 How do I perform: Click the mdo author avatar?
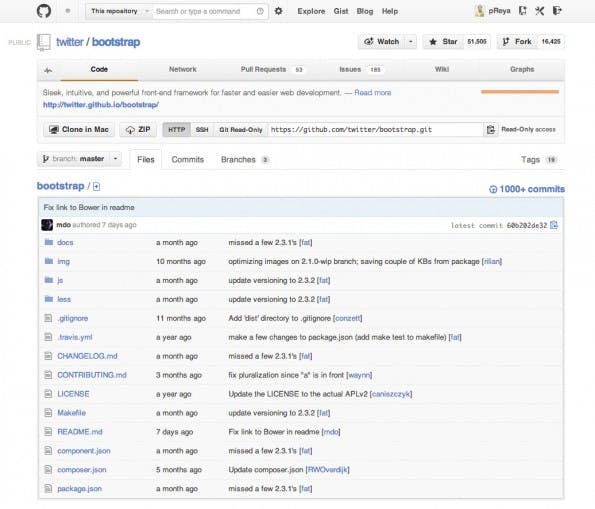click(x=47, y=225)
